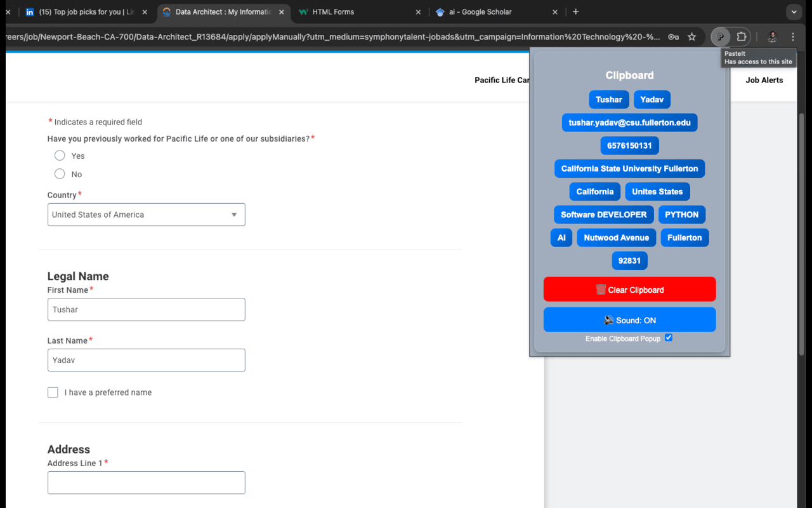Image resolution: width=812 pixels, height=508 pixels.
Task: Open the Chrome extensions puzzle icon
Action: [x=741, y=37]
